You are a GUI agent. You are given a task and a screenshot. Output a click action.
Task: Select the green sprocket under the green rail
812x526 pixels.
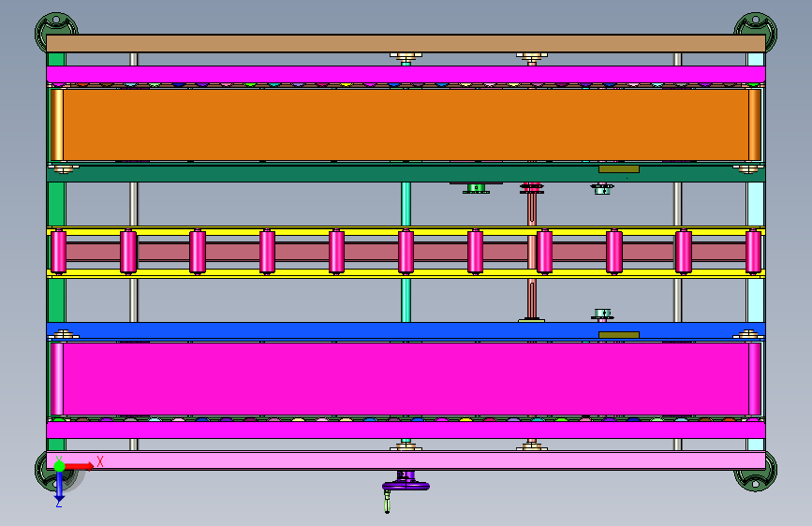click(x=476, y=188)
